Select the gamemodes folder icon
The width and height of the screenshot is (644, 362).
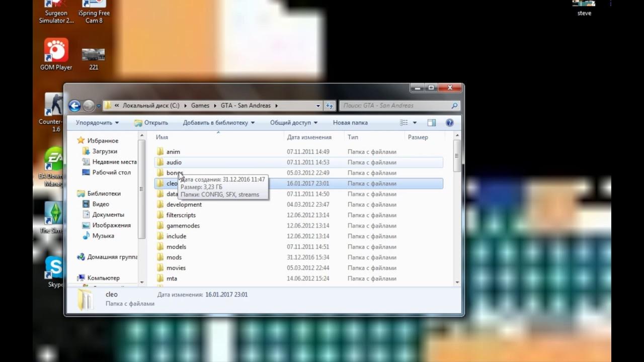[160, 226]
